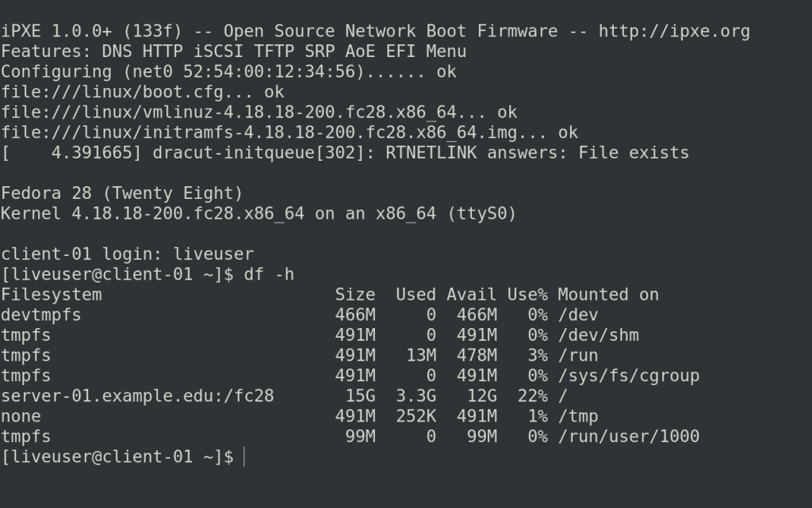Click the 'Fedora 28 (Twenty Eight)' text
Screen dimensions: 812x508
click(x=121, y=193)
